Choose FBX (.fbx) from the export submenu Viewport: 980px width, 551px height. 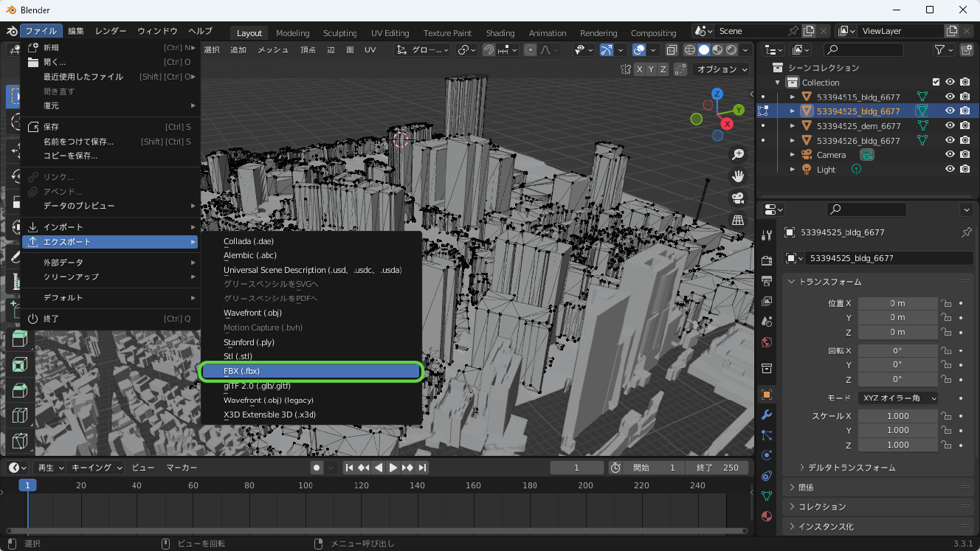pos(311,371)
